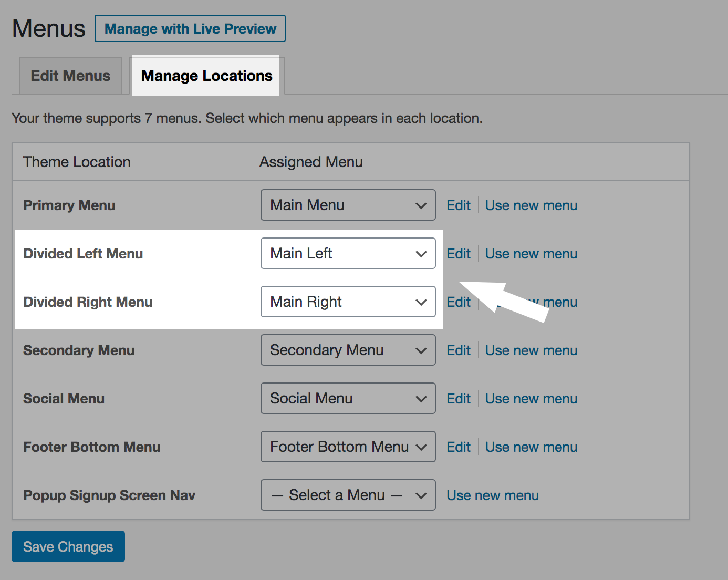Select the Manage Locations tab
The width and height of the screenshot is (728, 580).
pyautogui.click(x=206, y=76)
